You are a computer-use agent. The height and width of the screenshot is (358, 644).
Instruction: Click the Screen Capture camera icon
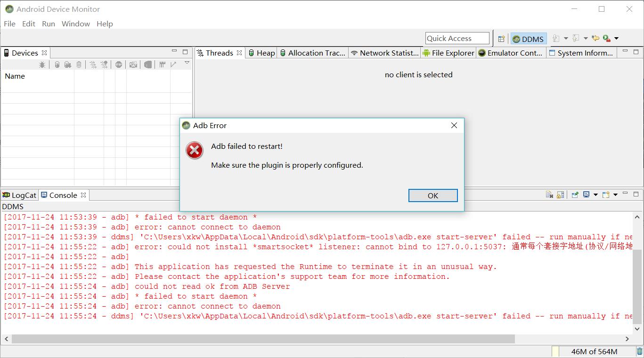133,65
